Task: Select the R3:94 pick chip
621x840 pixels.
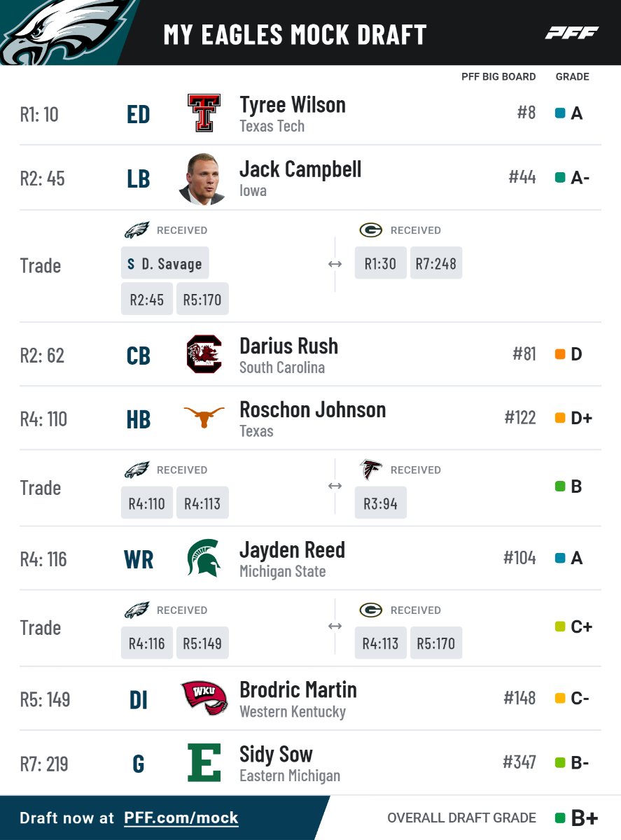Action: point(380,503)
